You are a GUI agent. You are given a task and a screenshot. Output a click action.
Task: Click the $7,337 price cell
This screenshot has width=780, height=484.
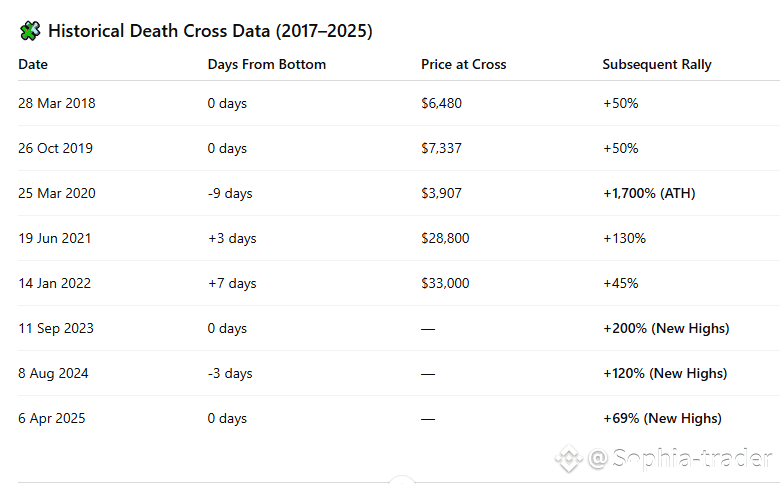click(441, 148)
